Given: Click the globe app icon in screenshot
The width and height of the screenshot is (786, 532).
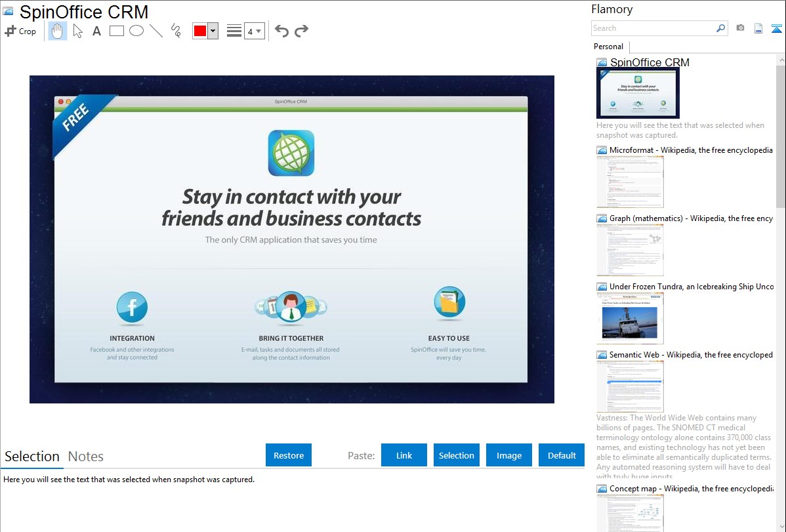Looking at the screenshot, I should [x=291, y=153].
